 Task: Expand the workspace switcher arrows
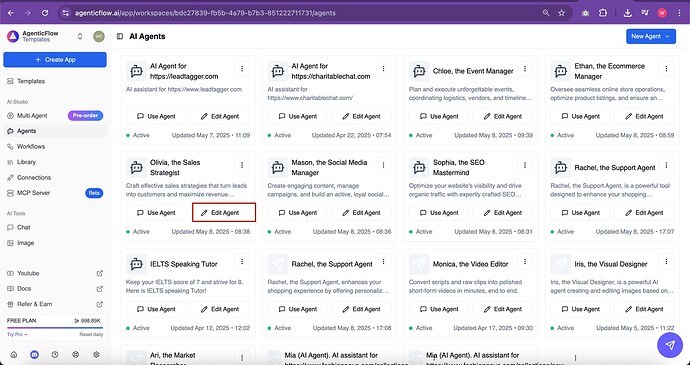[80, 37]
